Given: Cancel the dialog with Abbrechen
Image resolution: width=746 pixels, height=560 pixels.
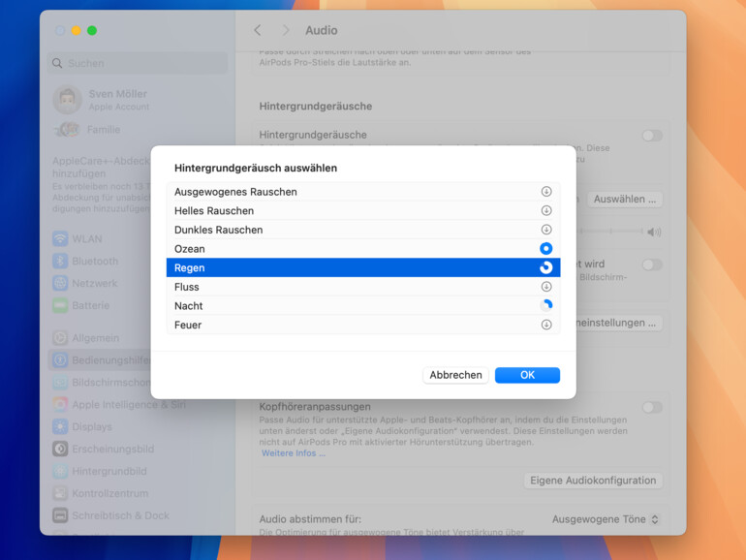Looking at the screenshot, I should point(455,375).
